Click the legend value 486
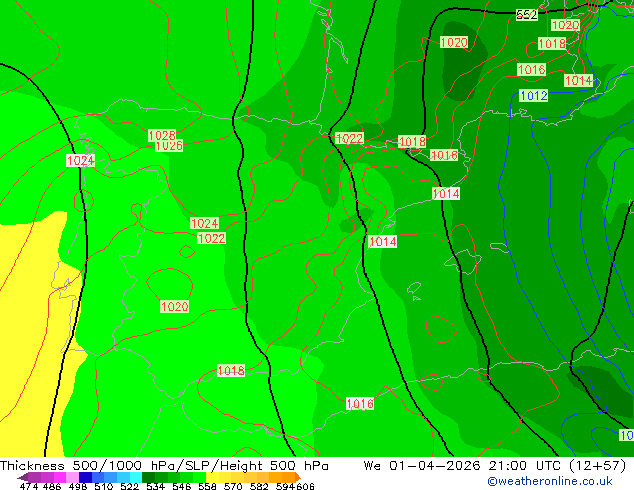Screen dimensions: 634x490 pos(52,486)
